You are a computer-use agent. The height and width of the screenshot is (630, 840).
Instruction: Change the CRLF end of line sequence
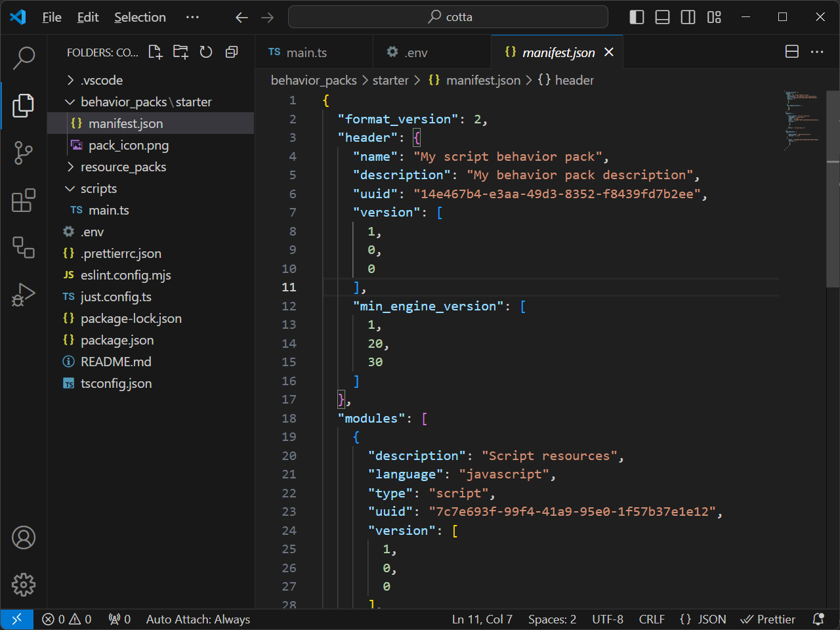(652, 619)
